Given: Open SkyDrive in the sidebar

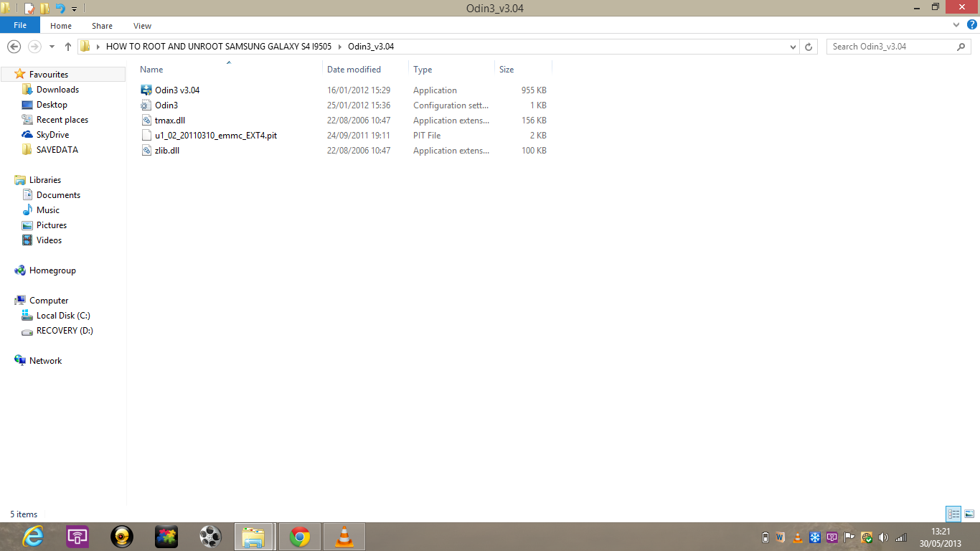Looking at the screenshot, I should (52, 135).
